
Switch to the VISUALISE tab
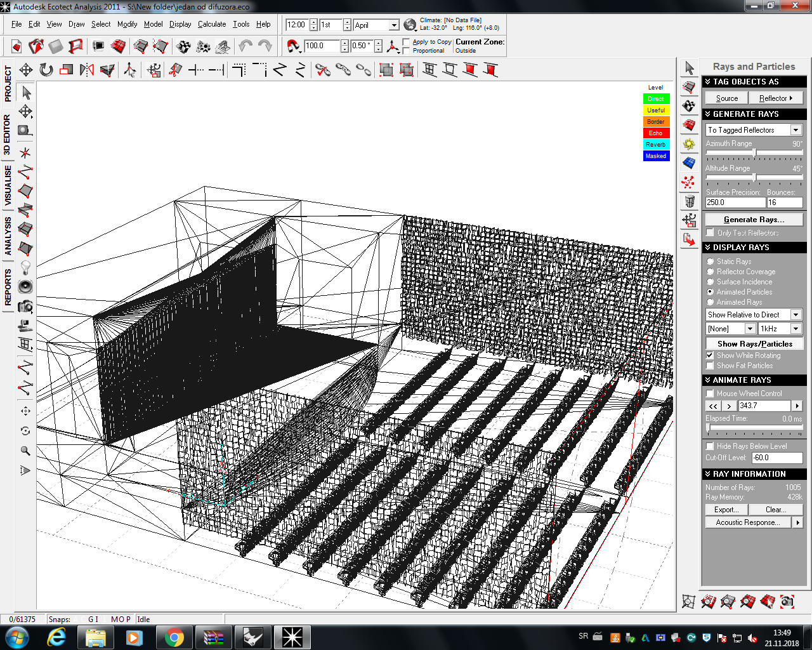click(8, 185)
